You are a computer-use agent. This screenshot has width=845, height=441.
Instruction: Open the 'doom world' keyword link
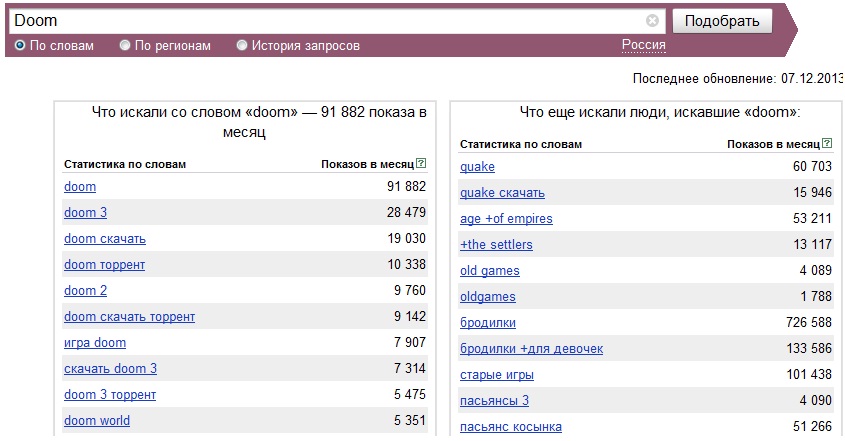point(96,420)
